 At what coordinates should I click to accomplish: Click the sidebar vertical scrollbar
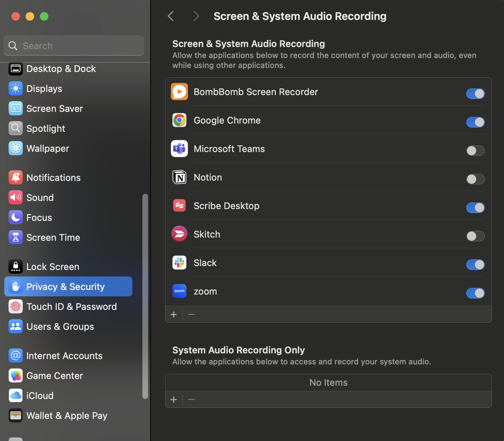[145, 296]
